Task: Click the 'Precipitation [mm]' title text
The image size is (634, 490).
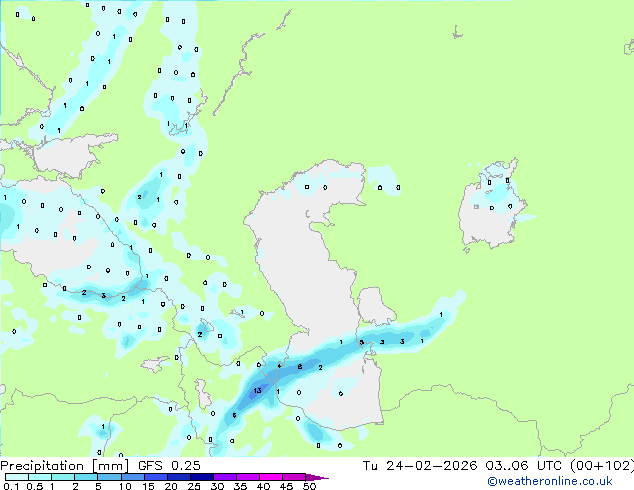Action: (64, 466)
